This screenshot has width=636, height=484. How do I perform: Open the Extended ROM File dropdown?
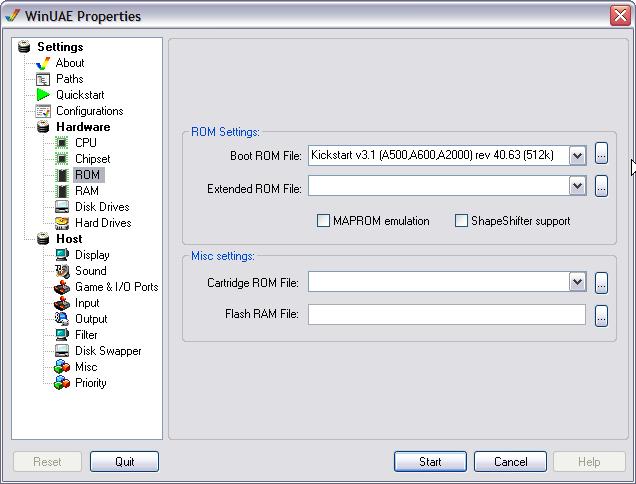coord(578,187)
